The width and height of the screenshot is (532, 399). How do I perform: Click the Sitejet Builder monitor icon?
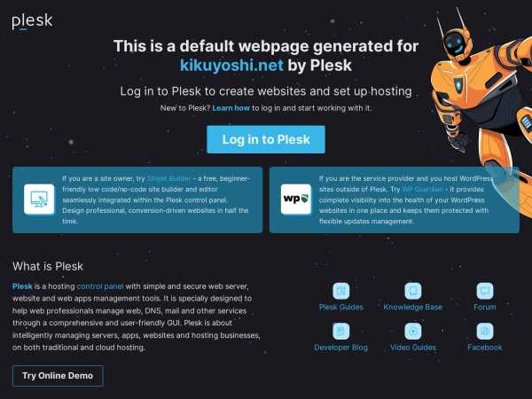point(39,199)
